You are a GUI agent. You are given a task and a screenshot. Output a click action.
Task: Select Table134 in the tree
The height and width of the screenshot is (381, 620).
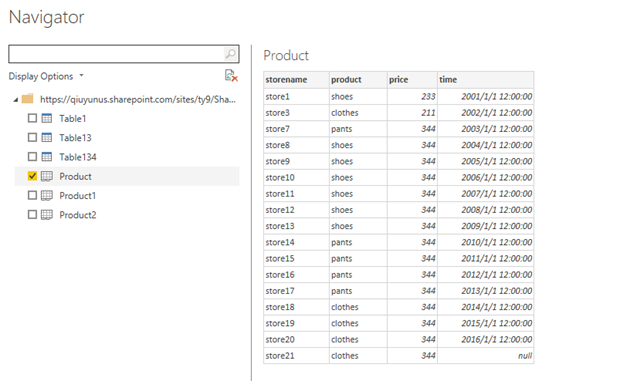[78, 157]
